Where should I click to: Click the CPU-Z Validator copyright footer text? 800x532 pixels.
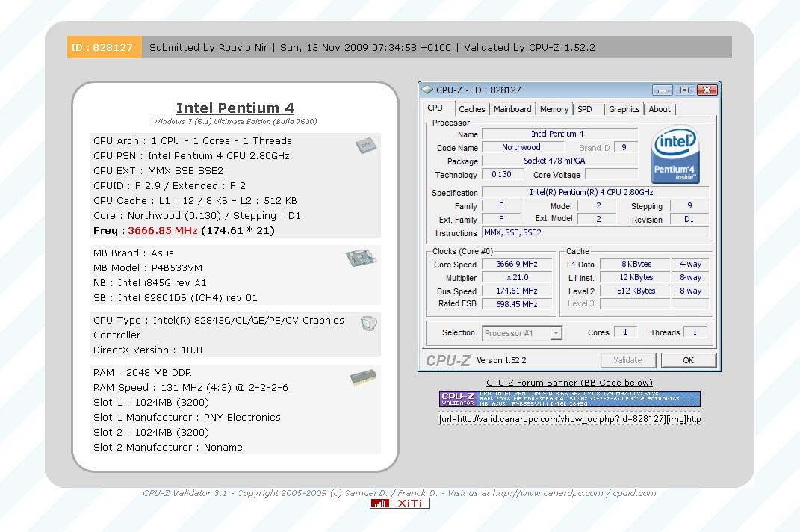tap(399, 493)
